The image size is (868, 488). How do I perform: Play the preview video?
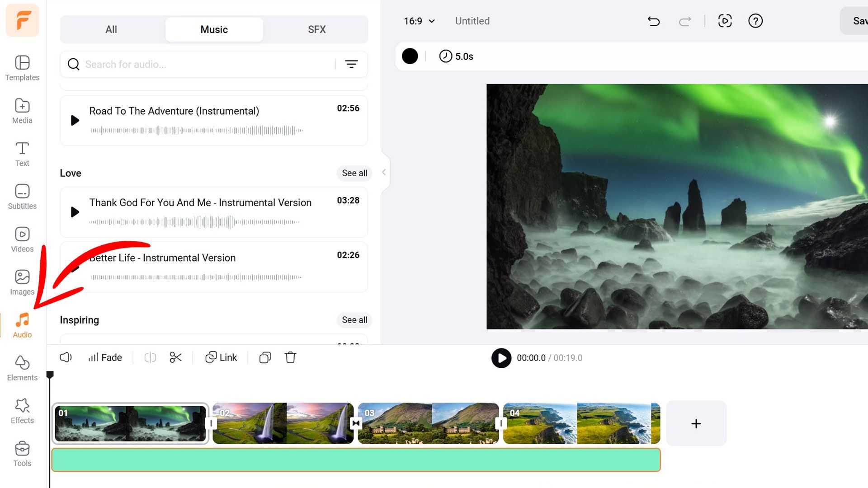[x=500, y=357]
